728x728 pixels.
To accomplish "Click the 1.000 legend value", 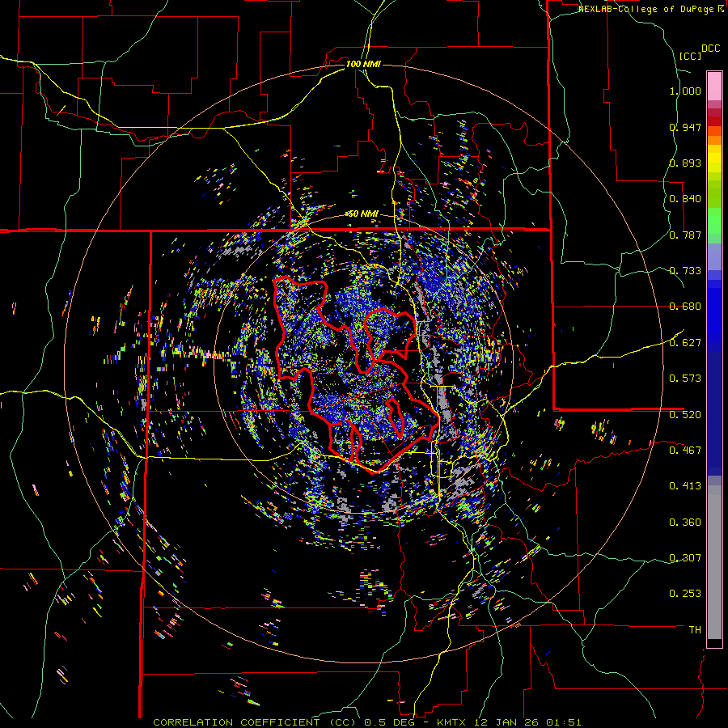I will (685, 91).
